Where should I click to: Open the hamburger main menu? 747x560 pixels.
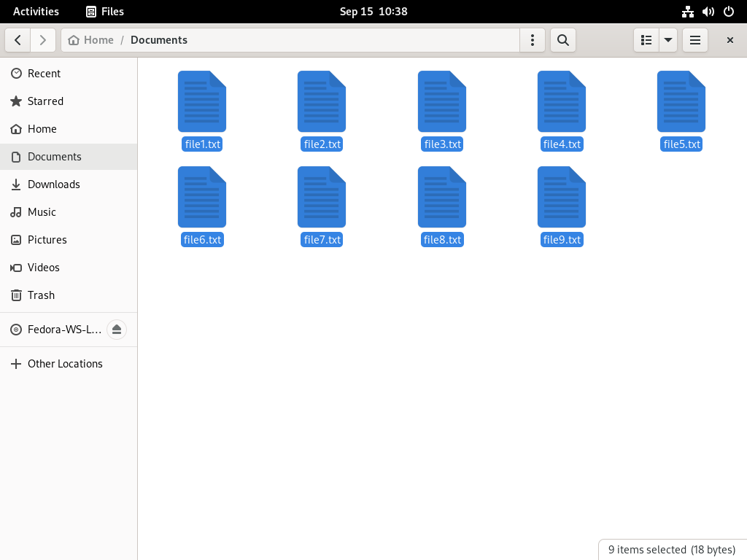pyautogui.click(x=695, y=40)
